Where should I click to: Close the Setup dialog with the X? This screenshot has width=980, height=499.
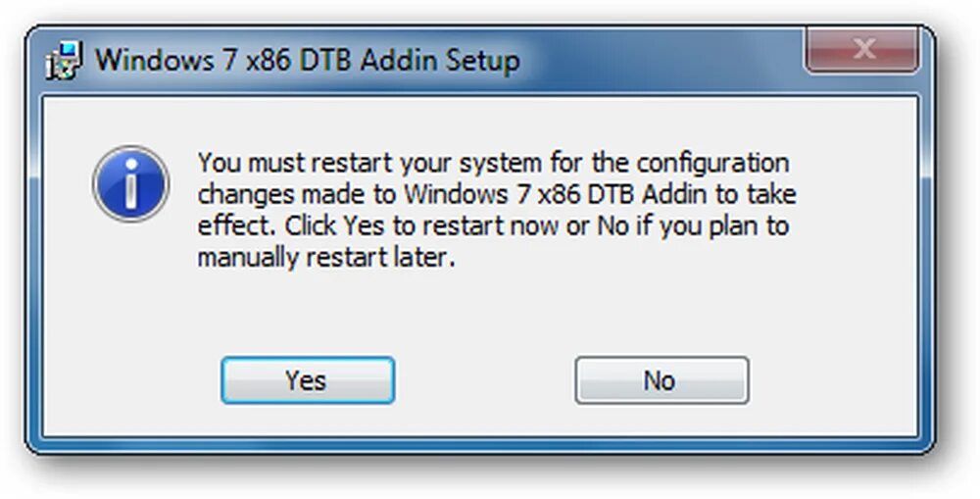(862, 50)
